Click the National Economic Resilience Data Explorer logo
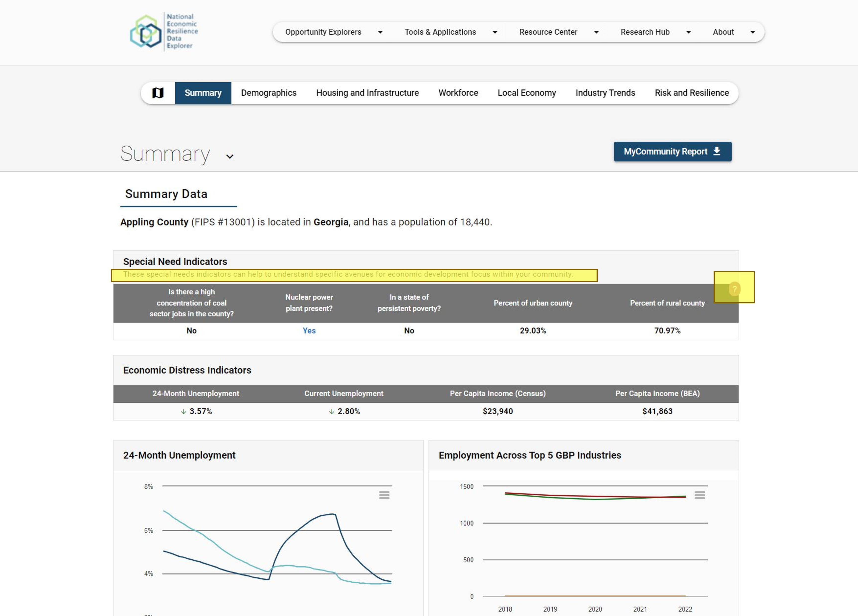 [164, 32]
